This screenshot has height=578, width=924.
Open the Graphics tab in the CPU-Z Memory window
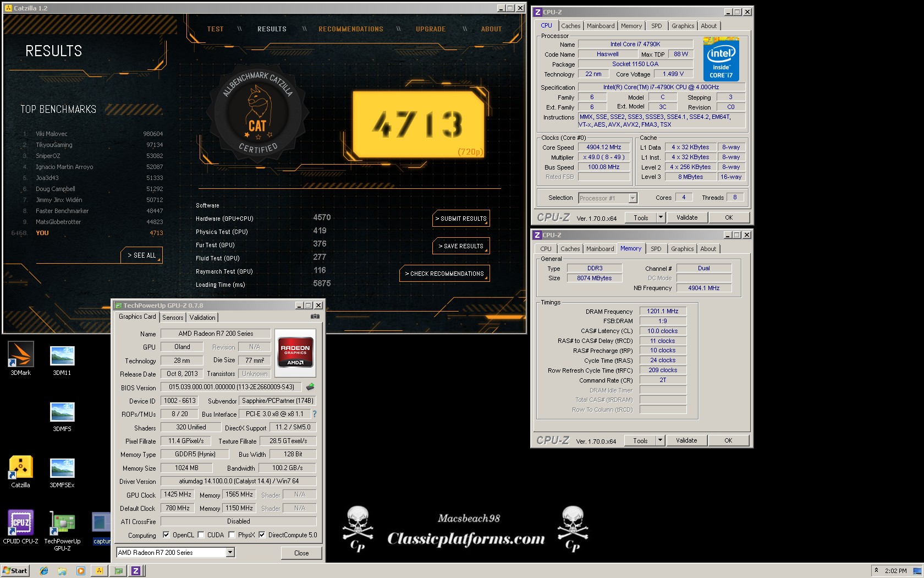pyautogui.click(x=683, y=249)
